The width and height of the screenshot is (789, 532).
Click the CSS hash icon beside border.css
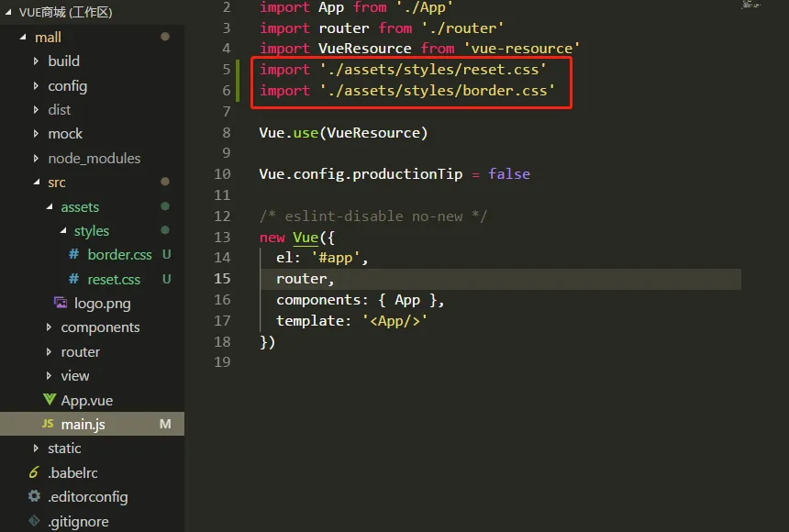[74, 255]
